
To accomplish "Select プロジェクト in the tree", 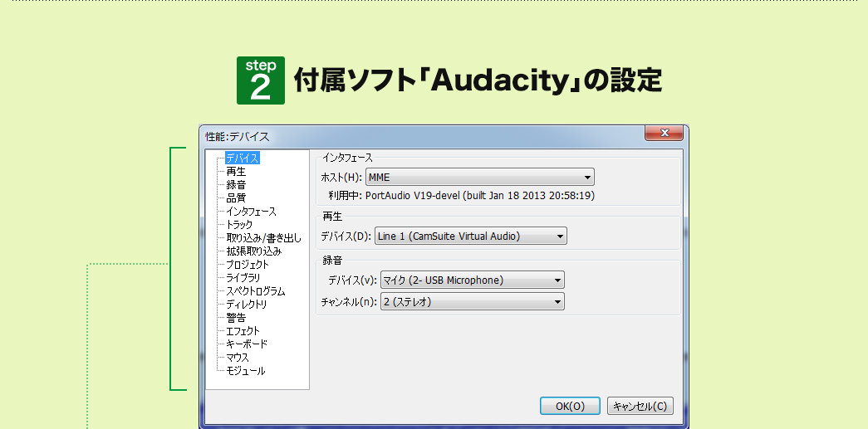I will tap(248, 264).
